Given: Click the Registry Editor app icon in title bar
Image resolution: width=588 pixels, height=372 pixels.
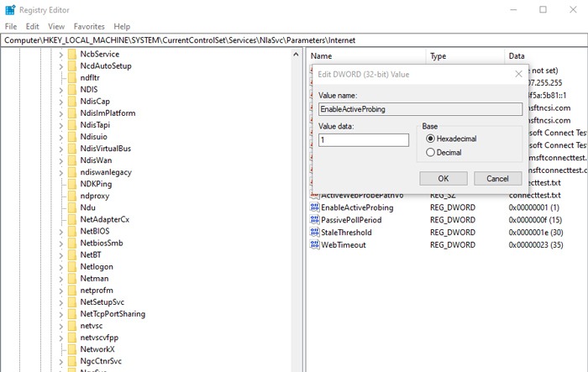Looking at the screenshot, I should point(10,10).
